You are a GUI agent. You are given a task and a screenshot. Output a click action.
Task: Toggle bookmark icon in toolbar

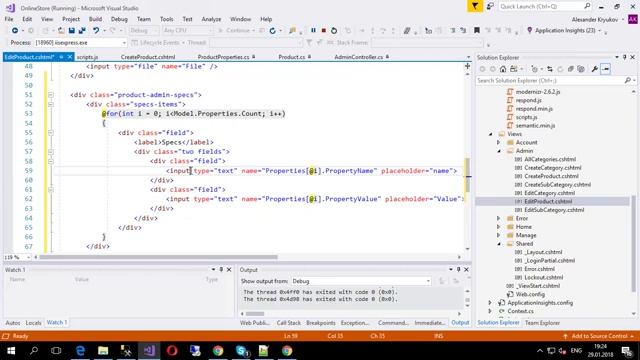pos(476,30)
